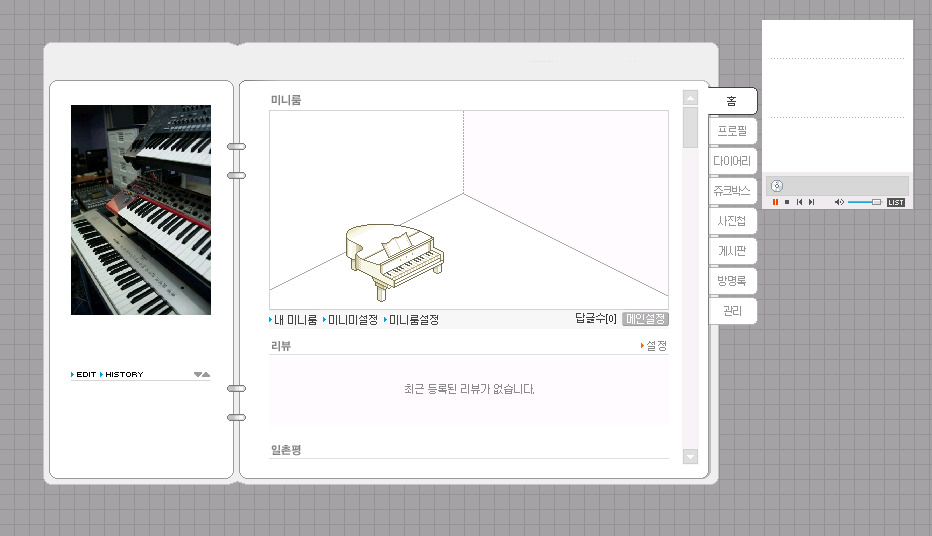
Task: Click the keyboard synthesizer profile photo
Action: 141,210
